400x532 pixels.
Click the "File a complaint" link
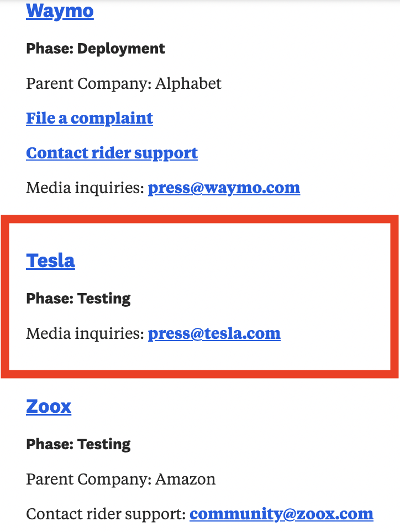pos(90,118)
